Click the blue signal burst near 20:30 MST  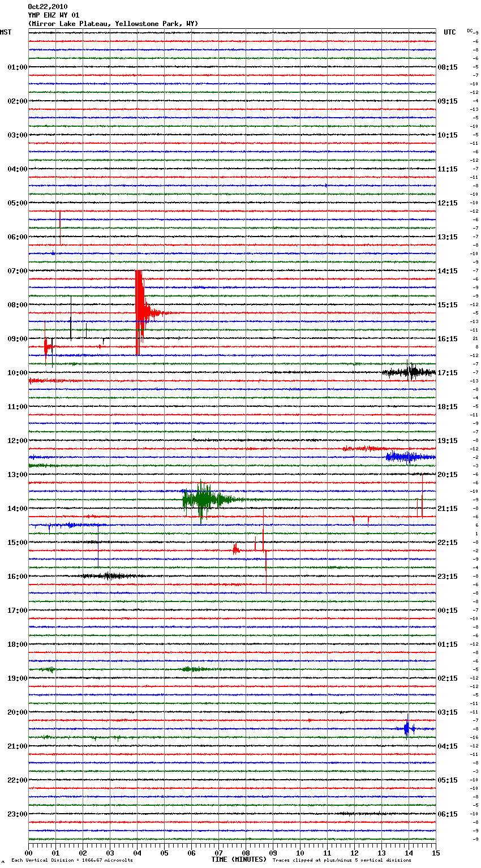point(407,729)
